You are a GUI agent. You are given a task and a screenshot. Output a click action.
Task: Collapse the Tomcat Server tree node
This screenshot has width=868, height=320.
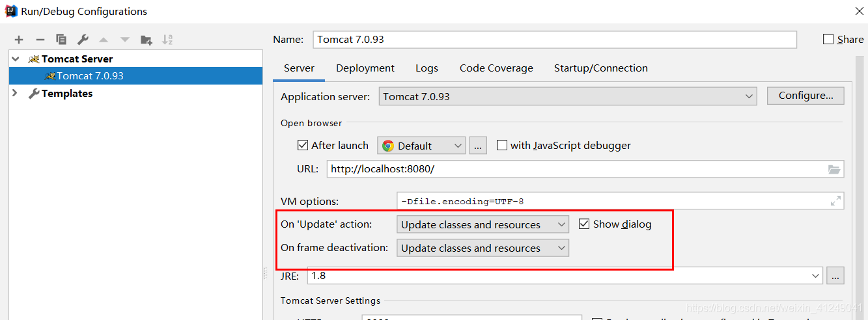point(16,59)
